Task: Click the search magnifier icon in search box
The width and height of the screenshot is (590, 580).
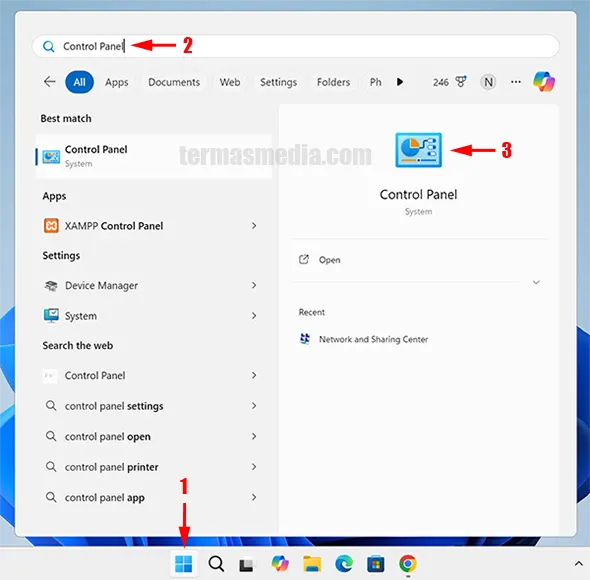Action: click(x=49, y=46)
